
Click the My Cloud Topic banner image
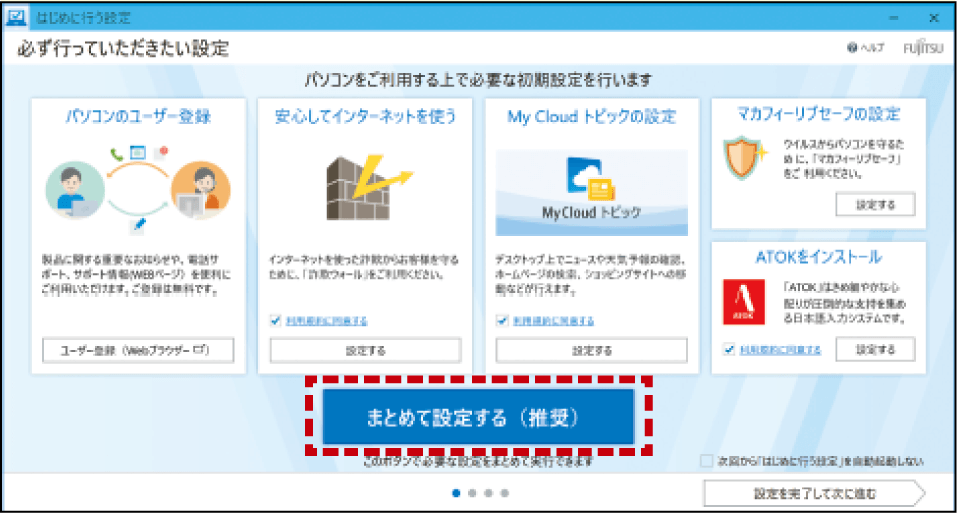591,192
